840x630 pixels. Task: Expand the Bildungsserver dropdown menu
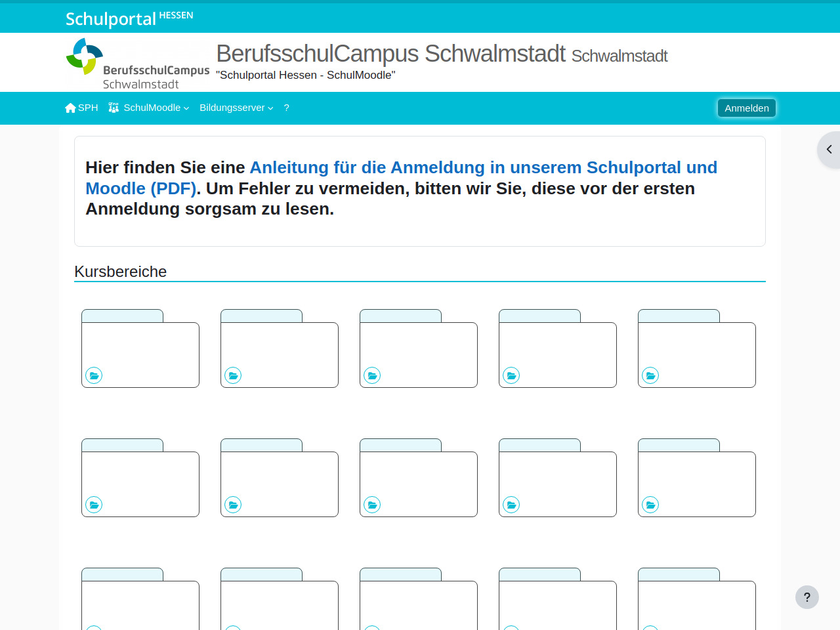[236, 108]
